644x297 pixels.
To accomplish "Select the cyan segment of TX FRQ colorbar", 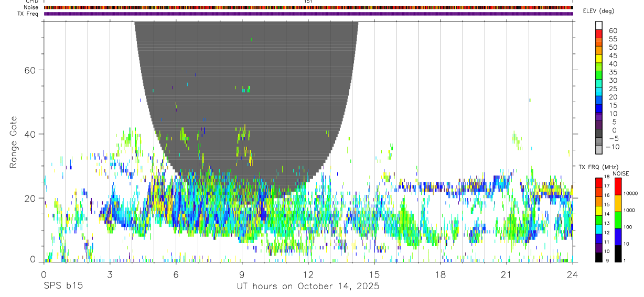I will tap(599, 229).
